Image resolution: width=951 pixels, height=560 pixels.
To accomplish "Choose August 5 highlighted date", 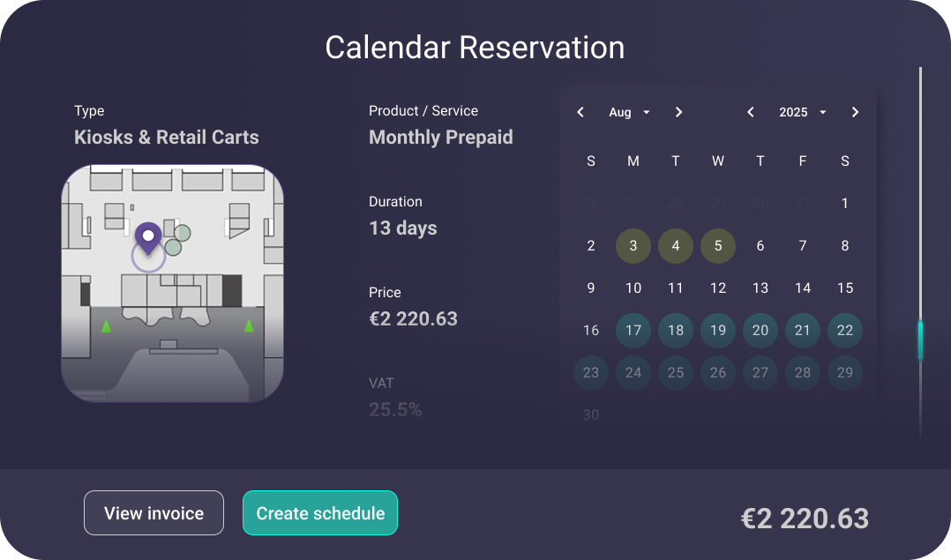I will 718,246.
